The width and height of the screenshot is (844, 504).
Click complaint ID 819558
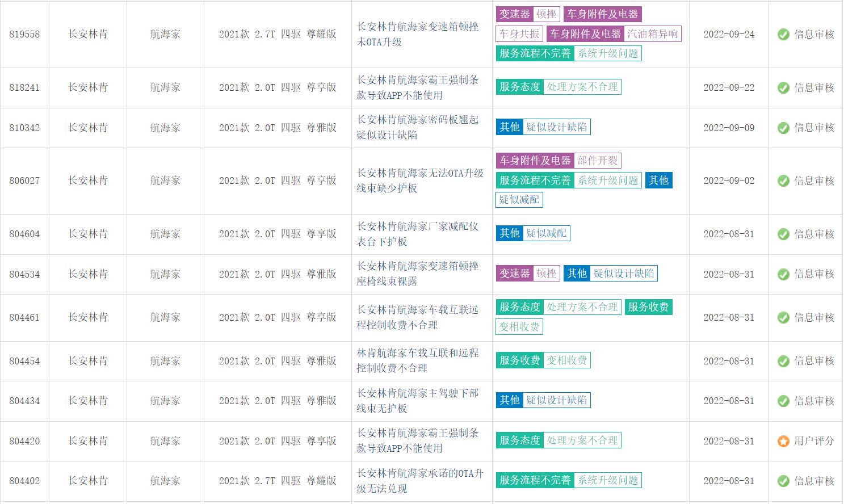tap(24, 34)
